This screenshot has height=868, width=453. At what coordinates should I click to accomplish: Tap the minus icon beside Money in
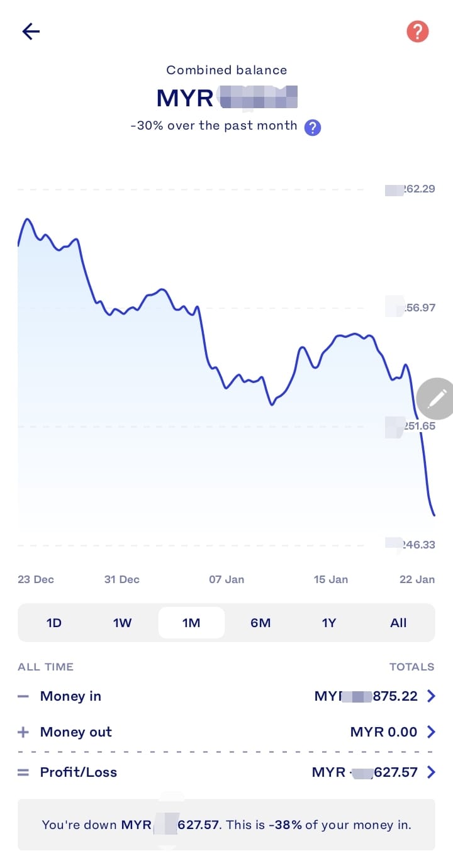[23, 696]
